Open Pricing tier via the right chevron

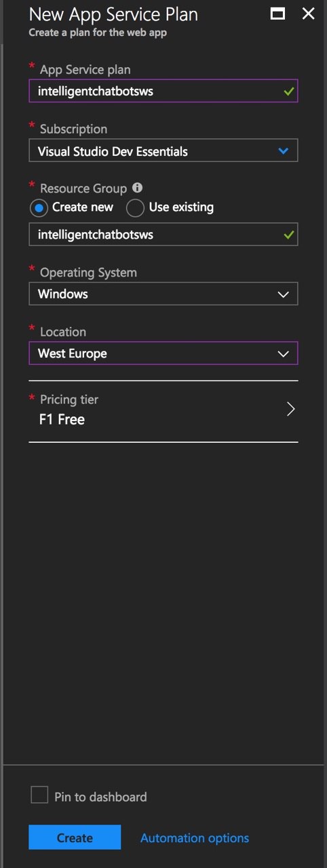(291, 409)
